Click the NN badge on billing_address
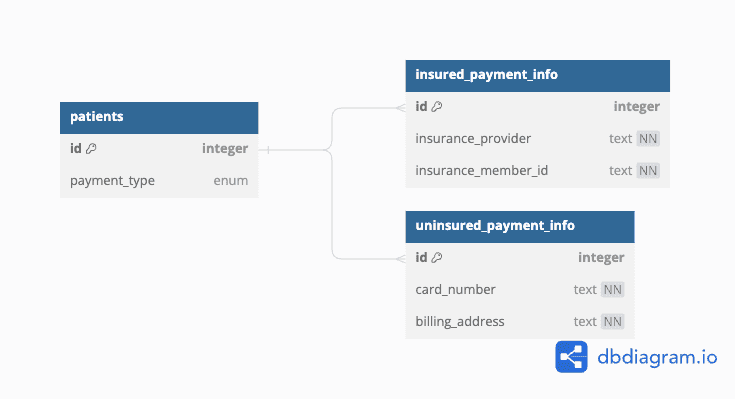Image resolution: width=735 pixels, height=399 pixels. tap(612, 322)
